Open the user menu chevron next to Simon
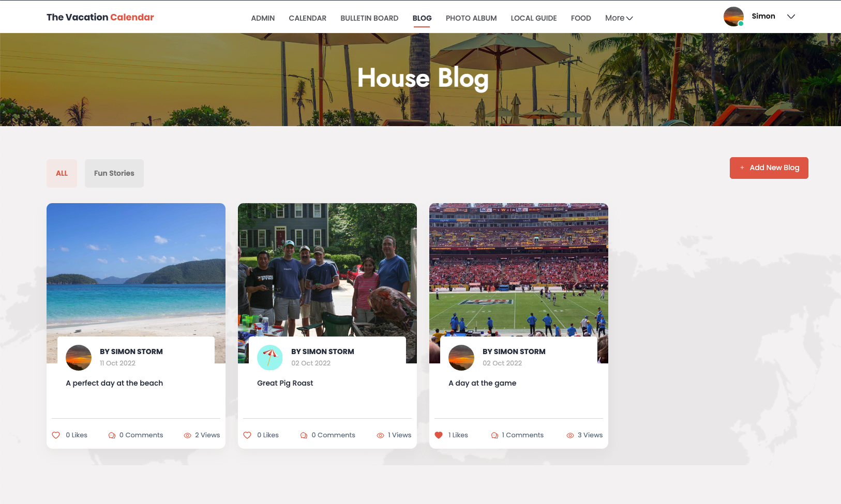The image size is (841, 504). [791, 17]
